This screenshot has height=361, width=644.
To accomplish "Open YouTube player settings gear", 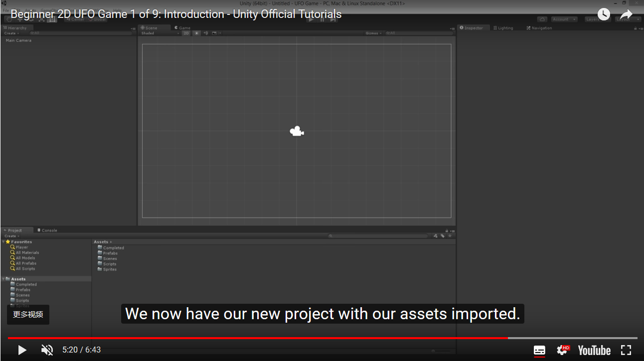I will click(563, 350).
